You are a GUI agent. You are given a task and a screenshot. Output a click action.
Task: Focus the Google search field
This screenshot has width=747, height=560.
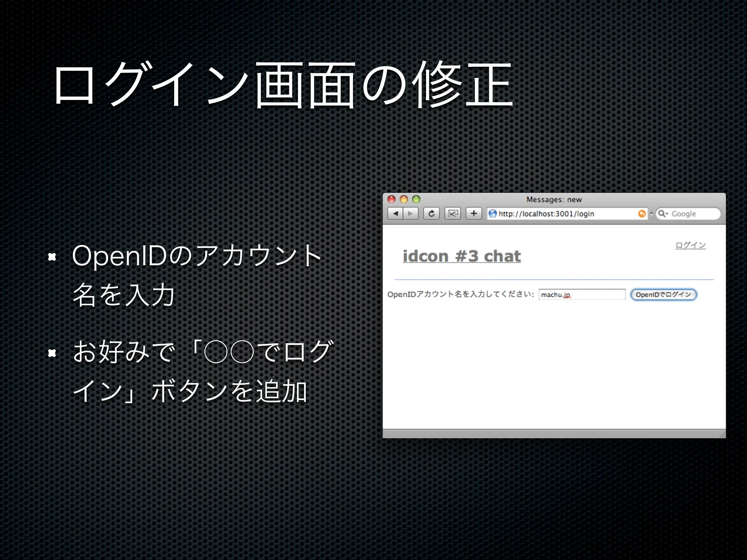[x=688, y=214]
